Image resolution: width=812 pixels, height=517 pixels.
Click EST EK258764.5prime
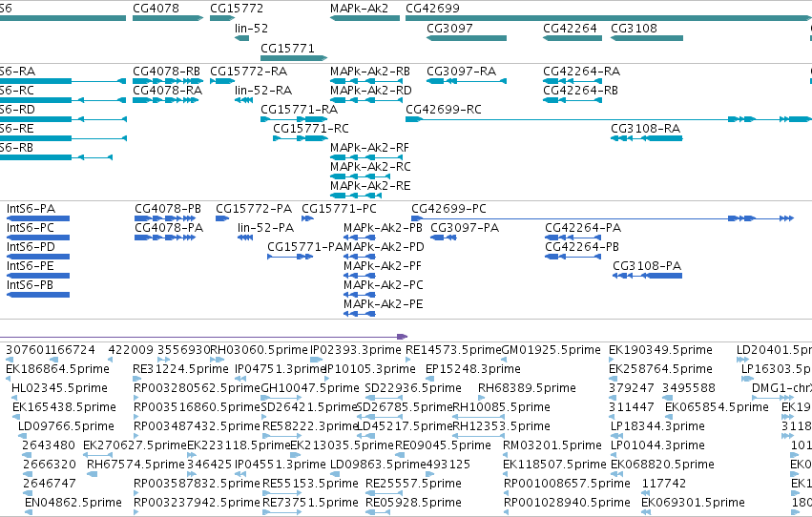pos(612,379)
